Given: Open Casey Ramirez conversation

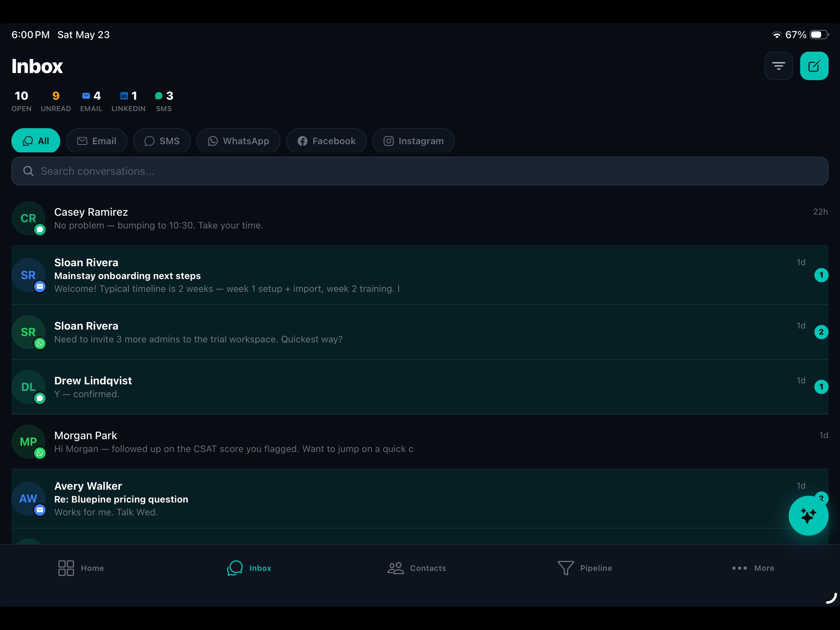Looking at the screenshot, I should coord(420,218).
